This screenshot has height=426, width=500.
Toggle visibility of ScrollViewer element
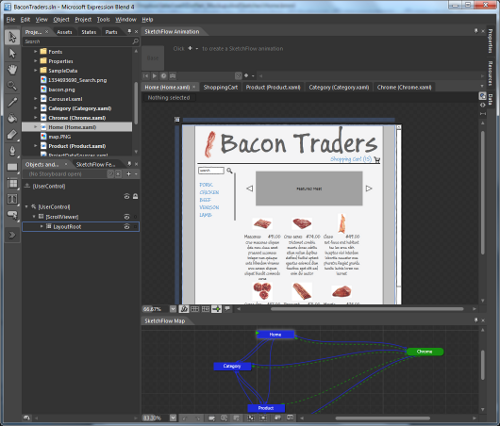coord(127,217)
